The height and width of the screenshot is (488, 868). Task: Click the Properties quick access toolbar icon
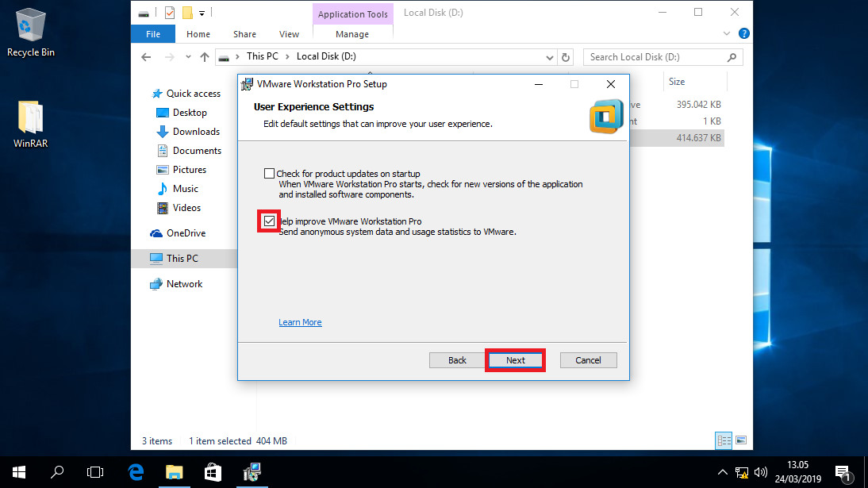coord(170,12)
